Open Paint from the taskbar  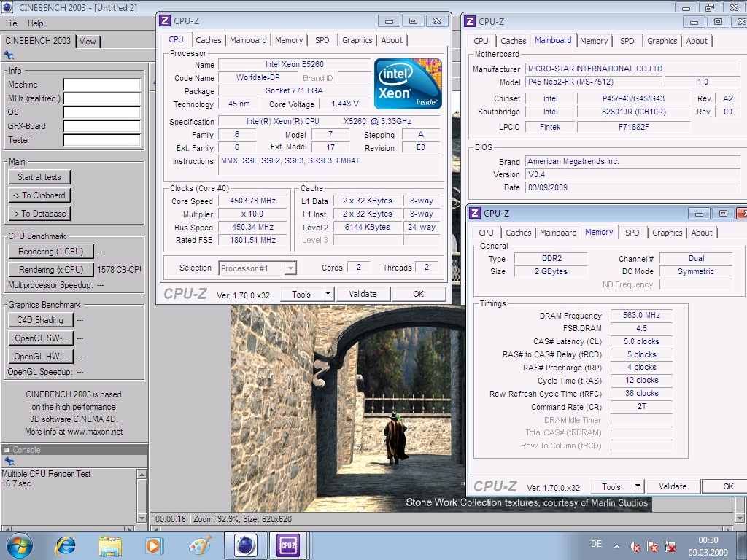pos(200,545)
